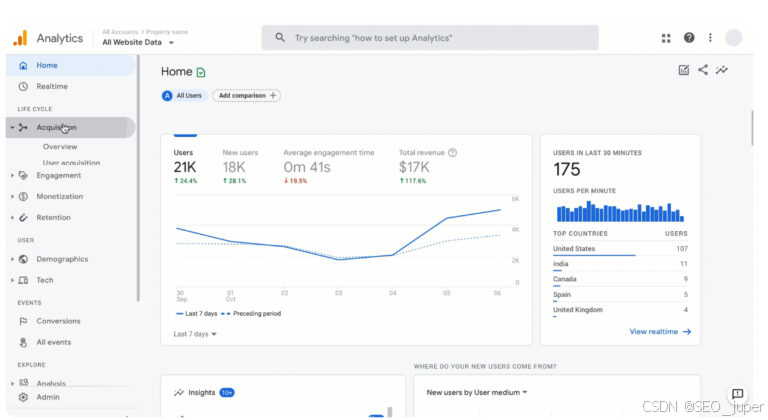Screen dimensions: 768x420
Task: Click the Spain country row
Action: (x=620, y=295)
